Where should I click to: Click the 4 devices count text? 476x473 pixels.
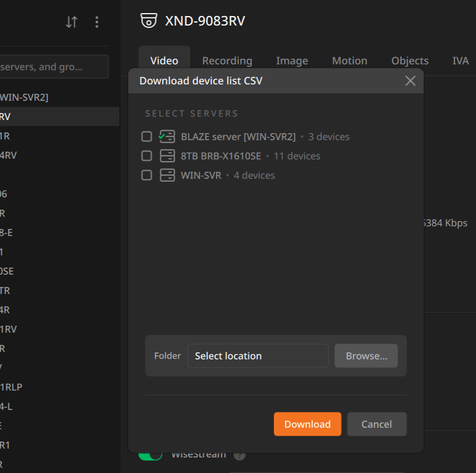point(254,175)
